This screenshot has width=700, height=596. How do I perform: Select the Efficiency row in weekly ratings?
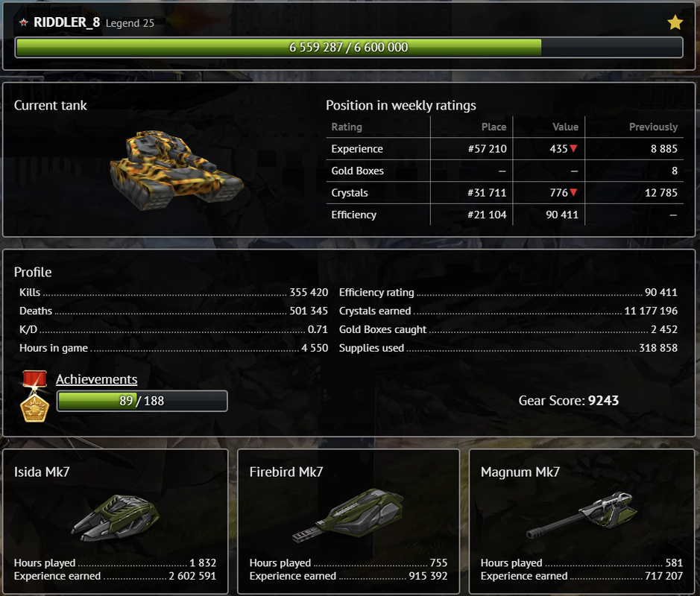click(505, 215)
